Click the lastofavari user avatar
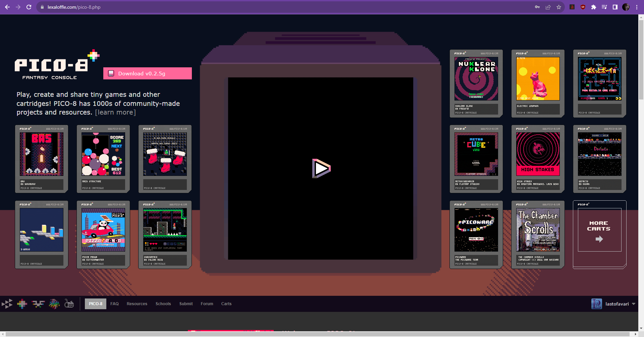Image resolution: width=644 pixels, height=337 pixels. 597,304
